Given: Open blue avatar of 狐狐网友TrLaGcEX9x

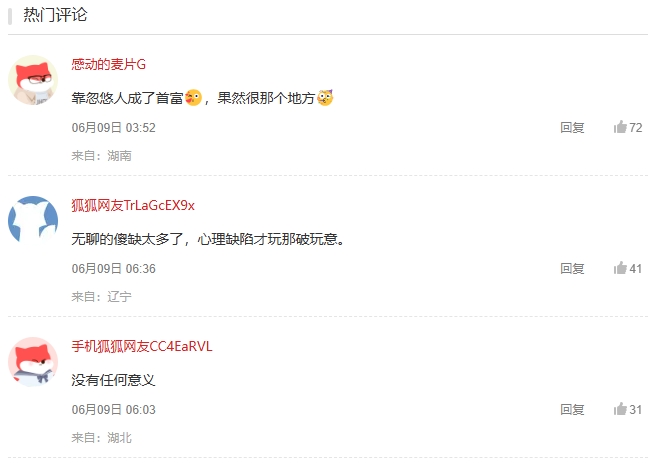Looking at the screenshot, I should tap(33, 221).
